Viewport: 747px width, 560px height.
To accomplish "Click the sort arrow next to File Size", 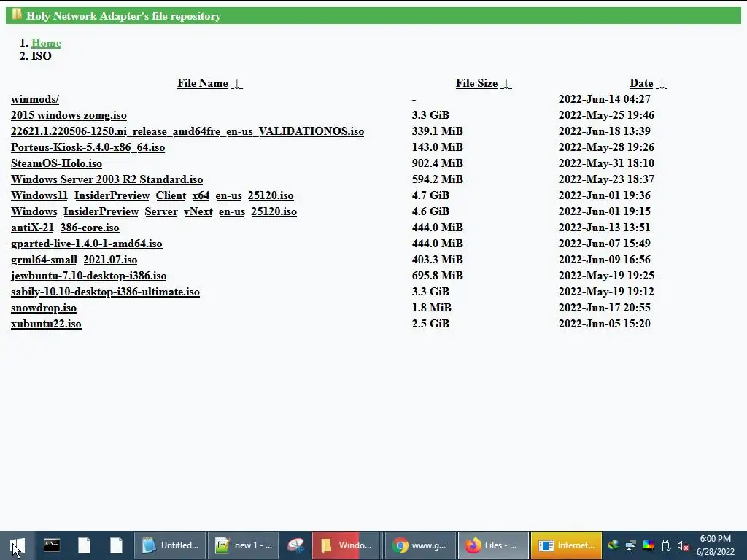I will (506, 84).
